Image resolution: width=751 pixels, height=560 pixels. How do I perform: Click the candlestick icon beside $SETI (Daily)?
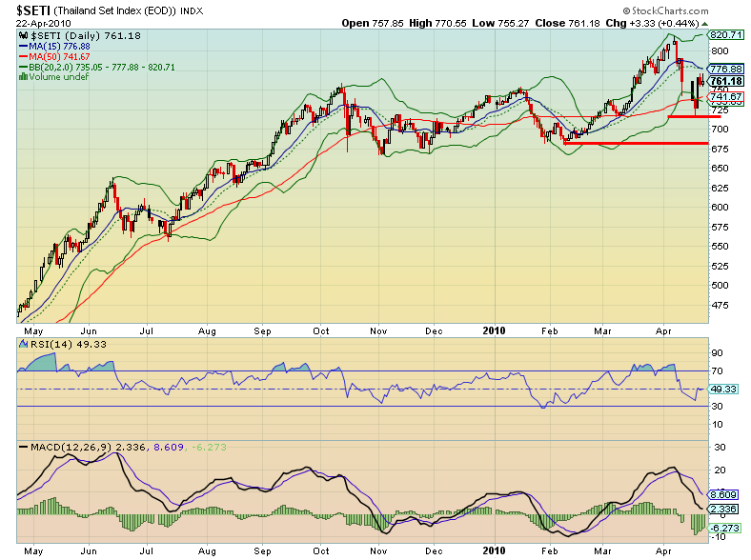(23, 35)
